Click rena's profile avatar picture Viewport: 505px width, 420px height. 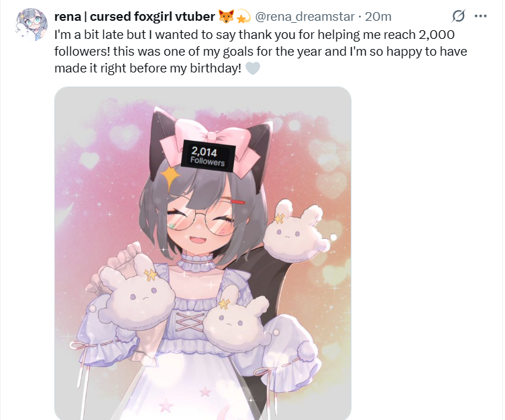click(32, 25)
